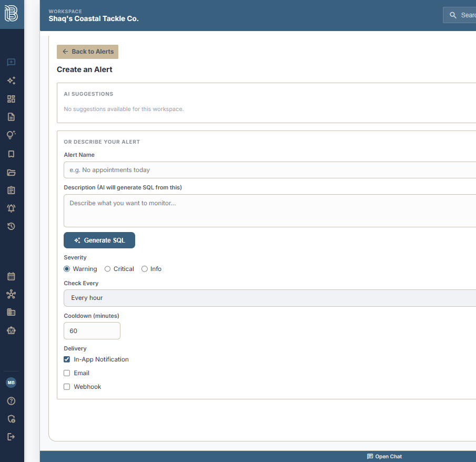This screenshot has height=462, width=476.
Task: Open the robot agent sidebar icon
Action: (11, 330)
